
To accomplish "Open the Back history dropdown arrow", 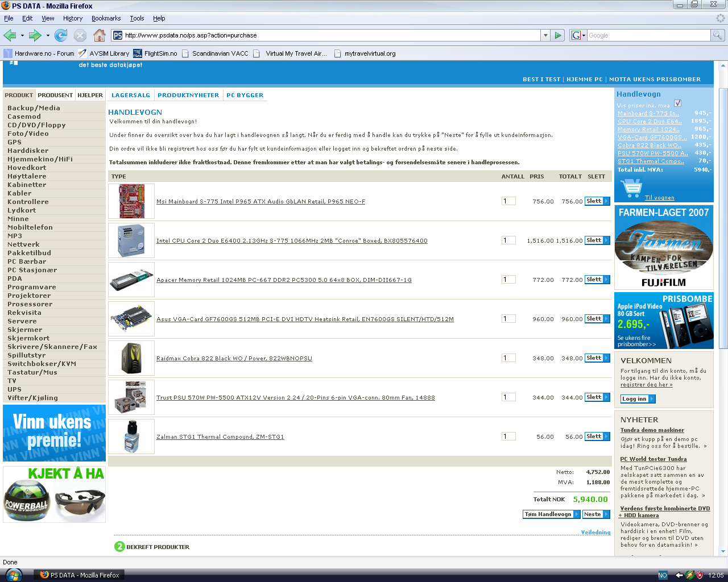I will [22, 35].
